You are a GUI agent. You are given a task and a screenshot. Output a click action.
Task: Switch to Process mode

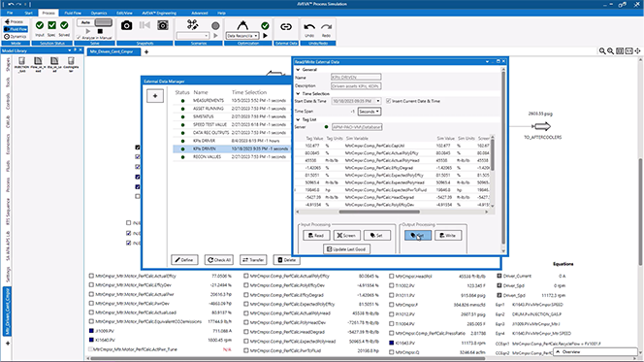pyautogui.click(x=15, y=21)
